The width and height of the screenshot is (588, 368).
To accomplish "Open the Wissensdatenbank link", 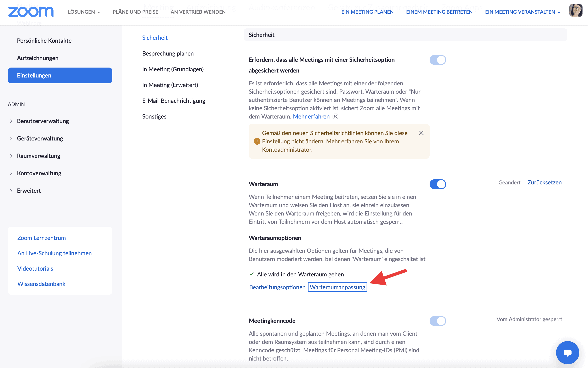I will point(41,284).
